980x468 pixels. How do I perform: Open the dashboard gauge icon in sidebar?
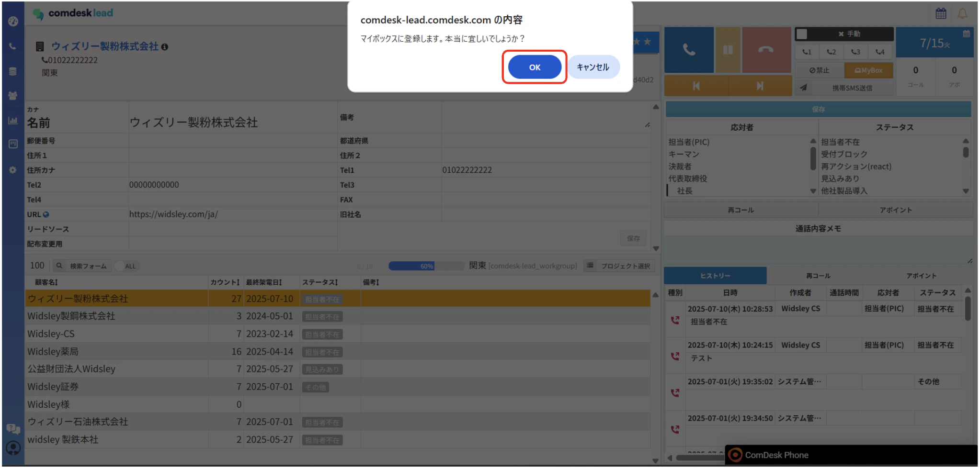pyautogui.click(x=13, y=22)
